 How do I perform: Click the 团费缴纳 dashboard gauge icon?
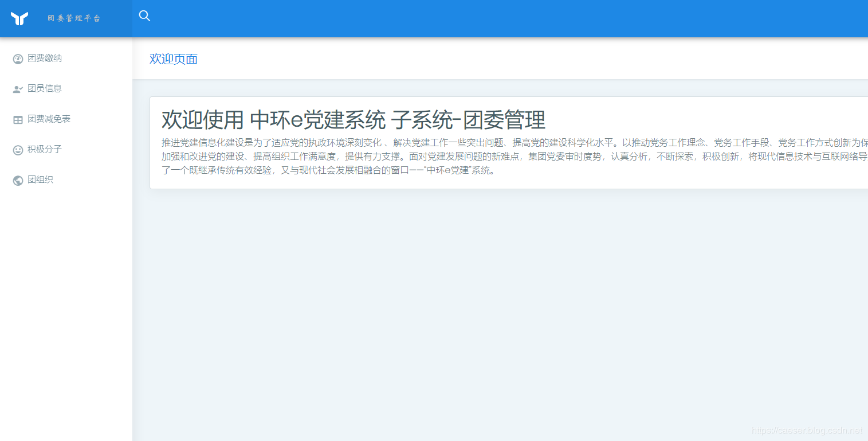pyautogui.click(x=18, y=58)
